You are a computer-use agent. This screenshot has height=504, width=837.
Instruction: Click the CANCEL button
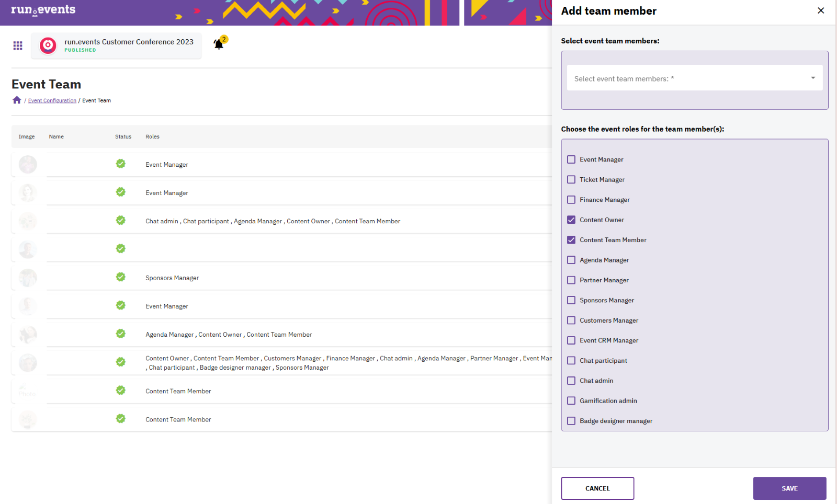click(597, 488)
